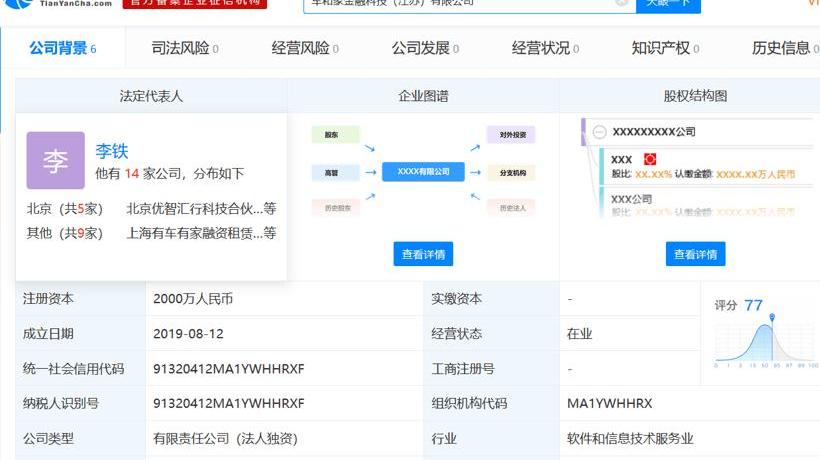Image resolution: width=820 pixels, height=460 pixels.
Task: Click the 分支机构 node in enterprise graph
Action: click(x=511, y=172)
